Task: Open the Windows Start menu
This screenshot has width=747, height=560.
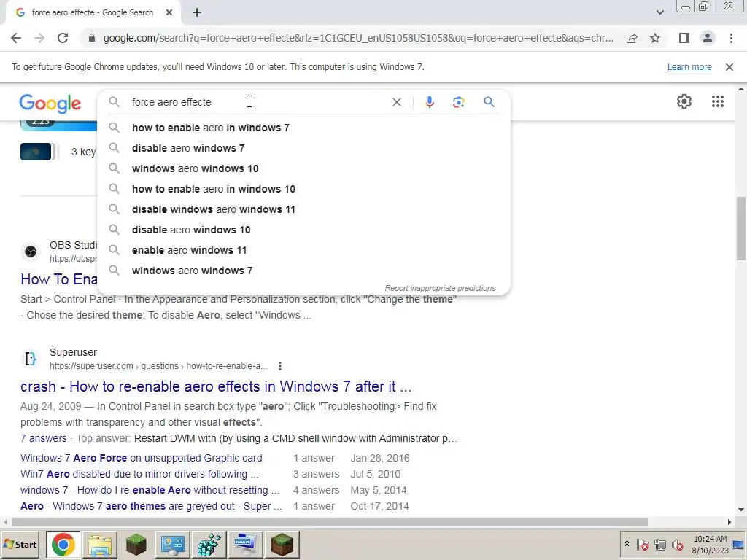Action: point(20,545)
